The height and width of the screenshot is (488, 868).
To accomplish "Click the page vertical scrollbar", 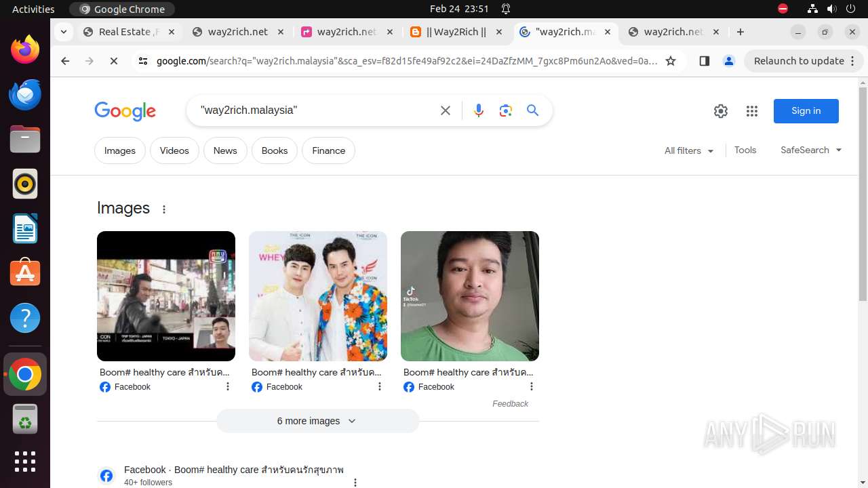I will point(863,195).
